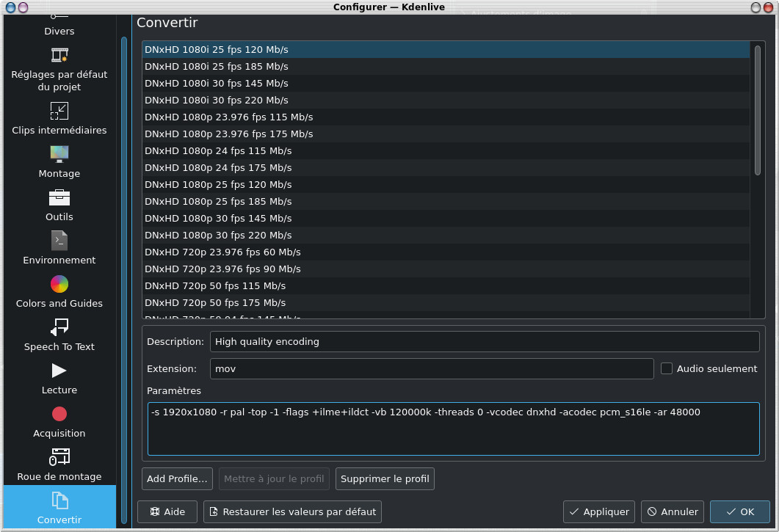Select the Outils toolbox icon
The height and width of the screenshot is (532, 779).
click(x=59, y=198)
